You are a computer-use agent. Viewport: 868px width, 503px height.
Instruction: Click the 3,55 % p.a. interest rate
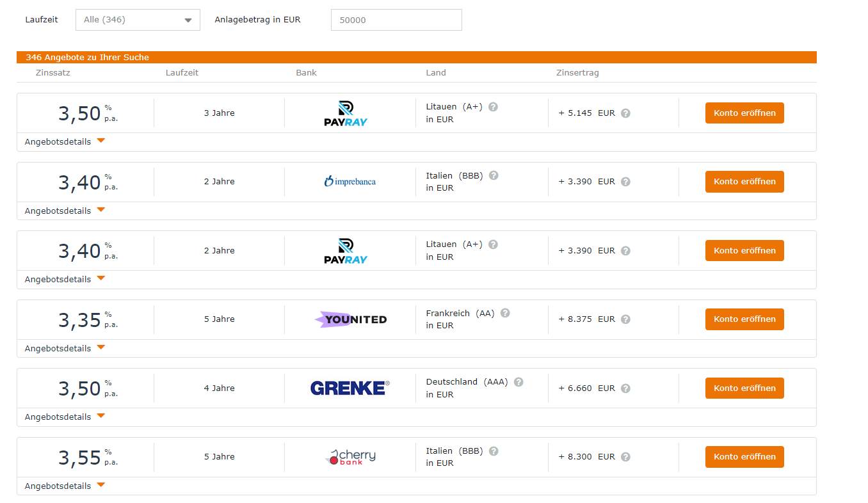point(88,457)
